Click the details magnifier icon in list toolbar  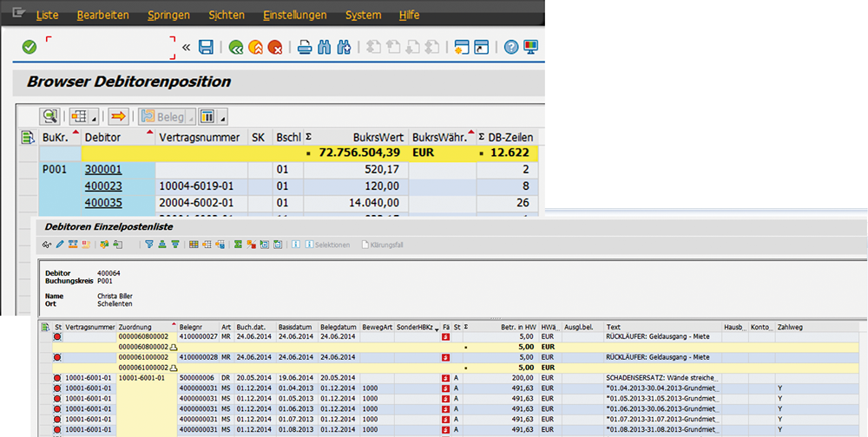[49, 116]
